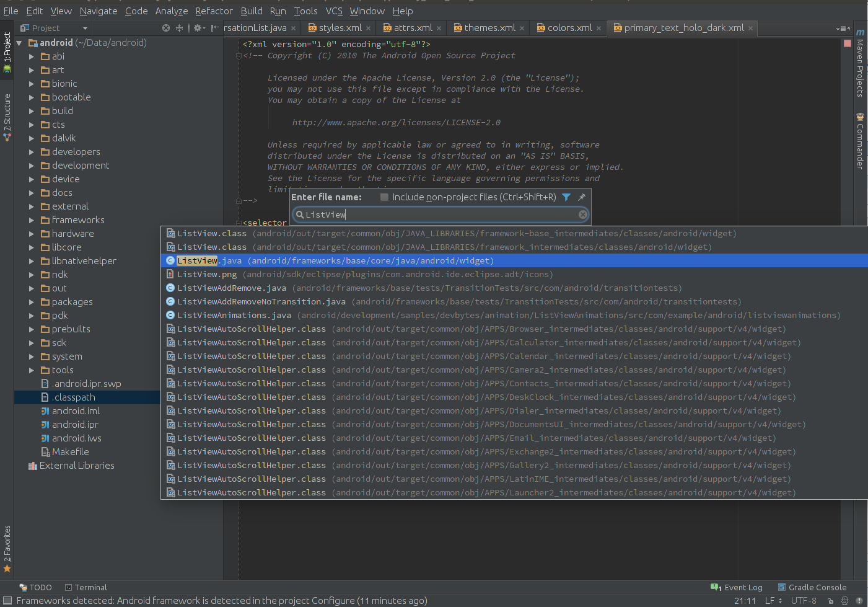This screenshot has height=607, width=868.
Task: Toggle tool window bars in bottom-left corner
Action: (x=7, y=601)
